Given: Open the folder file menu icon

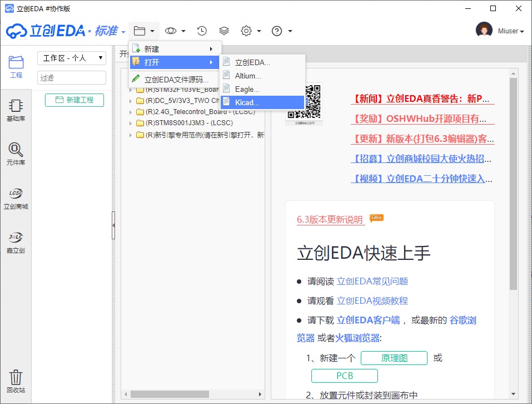Looking at the screenshot, I should [x=140, y=31].
